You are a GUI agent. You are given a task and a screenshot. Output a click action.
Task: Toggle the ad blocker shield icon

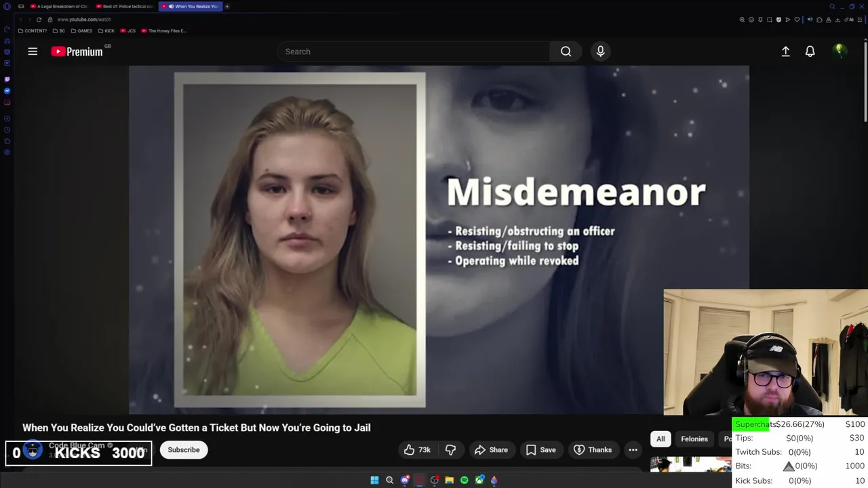tap(778, 20)
